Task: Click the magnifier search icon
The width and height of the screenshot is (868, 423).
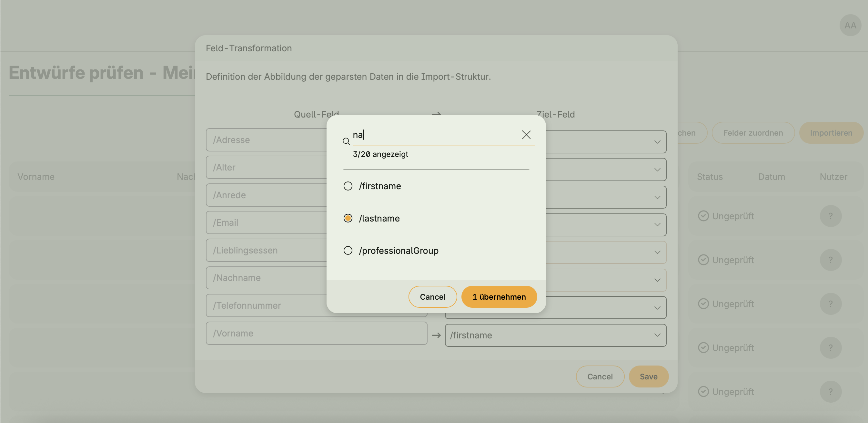Action: tap(346, 141)
